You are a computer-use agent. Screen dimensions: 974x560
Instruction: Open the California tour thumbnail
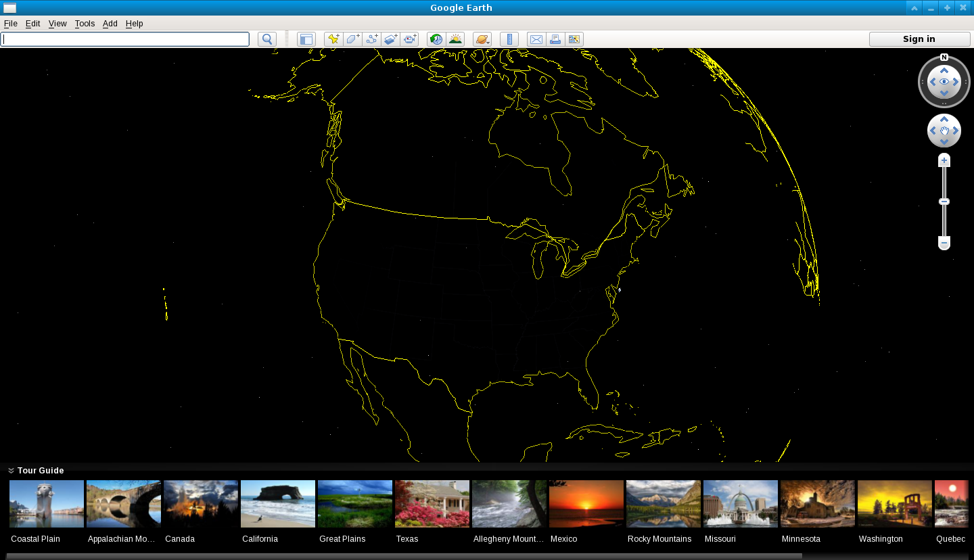point(278,504)
